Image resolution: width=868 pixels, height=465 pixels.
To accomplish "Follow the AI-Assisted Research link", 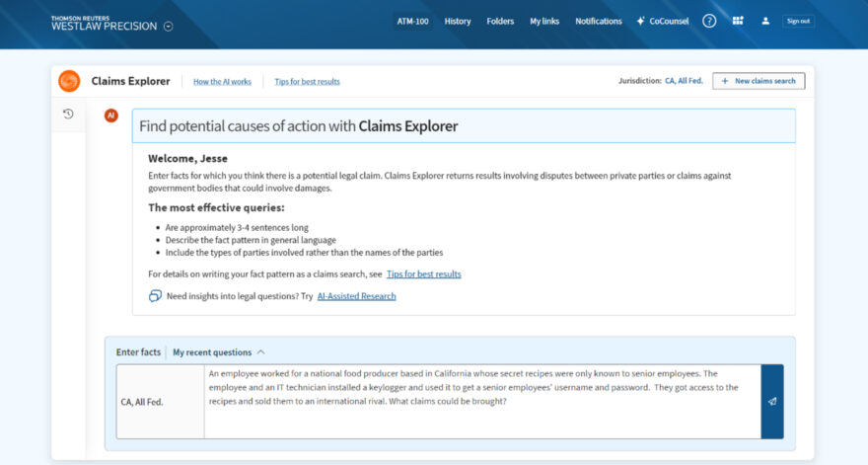I will click(356, 296).
